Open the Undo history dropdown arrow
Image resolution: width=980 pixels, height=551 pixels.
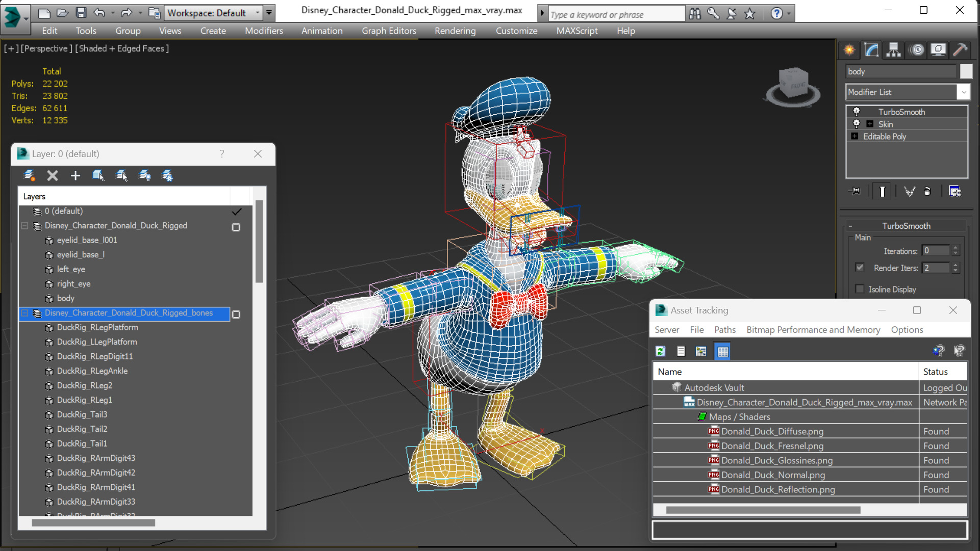[113, 13]
